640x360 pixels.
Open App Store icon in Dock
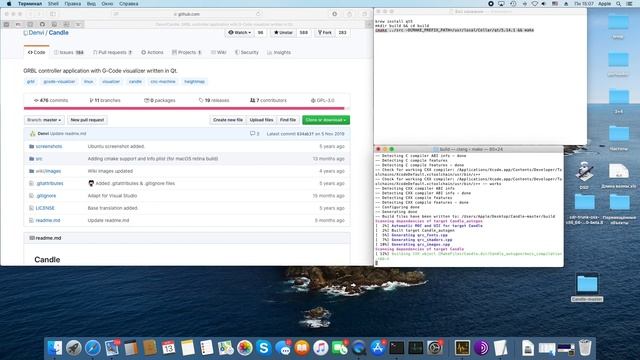378,348
